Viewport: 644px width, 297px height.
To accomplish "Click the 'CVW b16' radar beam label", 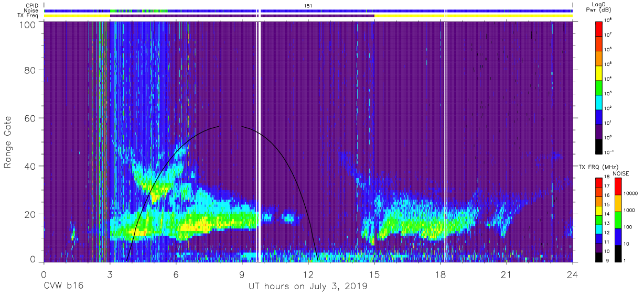I will 63,287.
